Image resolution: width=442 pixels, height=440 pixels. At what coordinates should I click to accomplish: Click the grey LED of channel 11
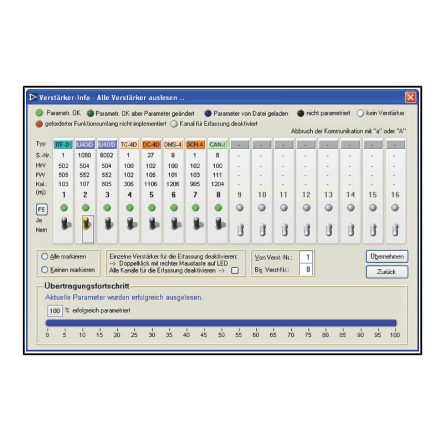click(284, 208)
